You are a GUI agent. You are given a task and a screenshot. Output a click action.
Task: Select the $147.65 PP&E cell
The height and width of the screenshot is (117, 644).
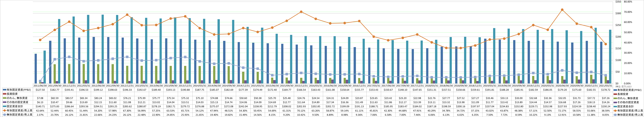417,90
